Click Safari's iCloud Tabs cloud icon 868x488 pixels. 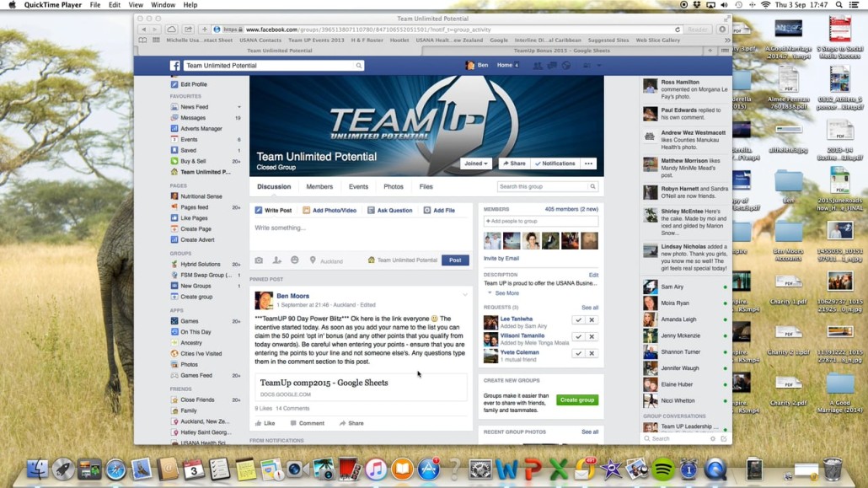[172, 29]
